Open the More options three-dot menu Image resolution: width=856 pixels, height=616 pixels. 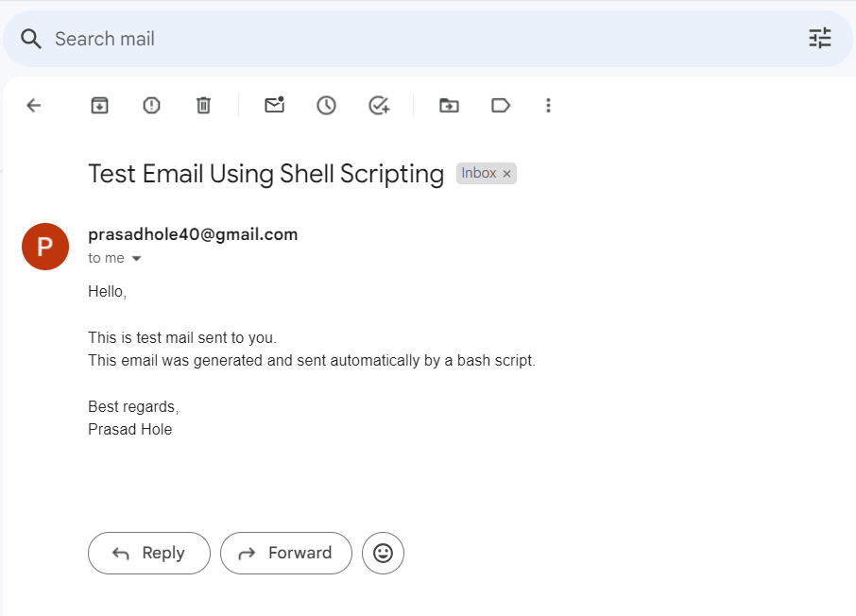[548, 106]
